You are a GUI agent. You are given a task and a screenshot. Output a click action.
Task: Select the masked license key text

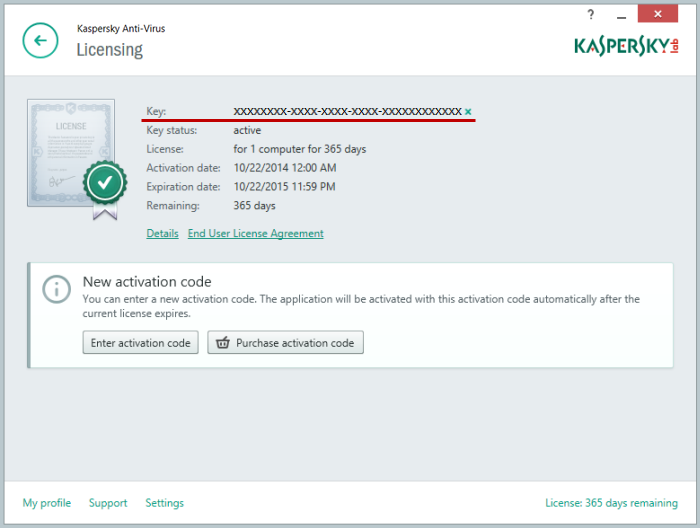click(347, 111)
